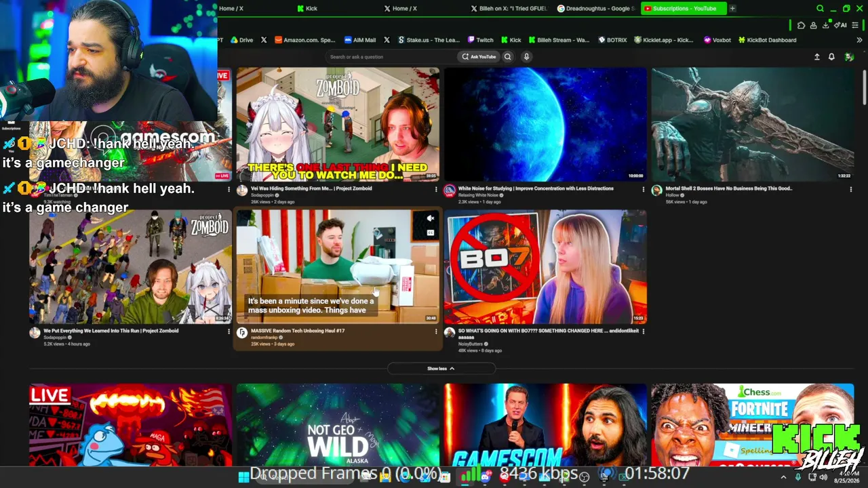Open the browser profile icon
This screenshot has width=868, height=488.
(813, 26)
